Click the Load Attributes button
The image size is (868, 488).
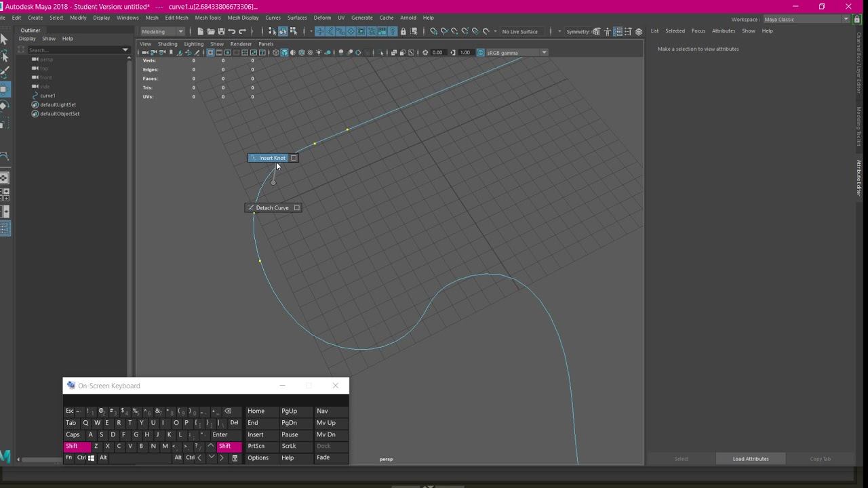[x=750, y=459]
